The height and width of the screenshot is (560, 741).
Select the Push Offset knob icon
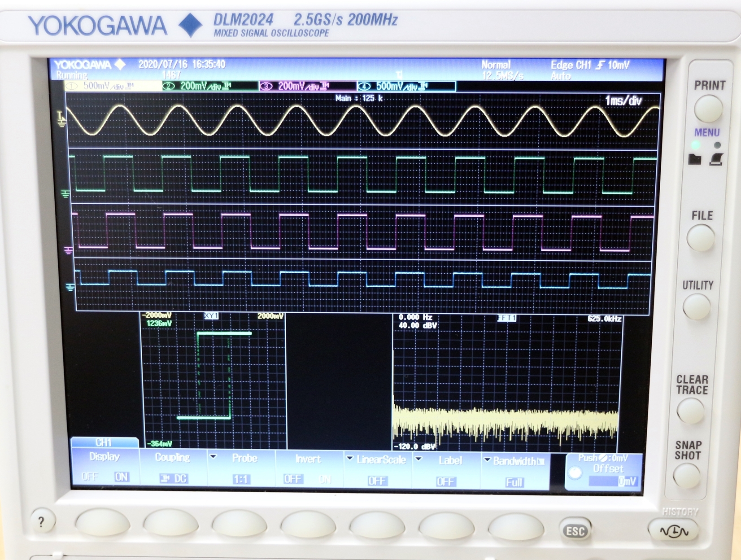click(575, 473)
